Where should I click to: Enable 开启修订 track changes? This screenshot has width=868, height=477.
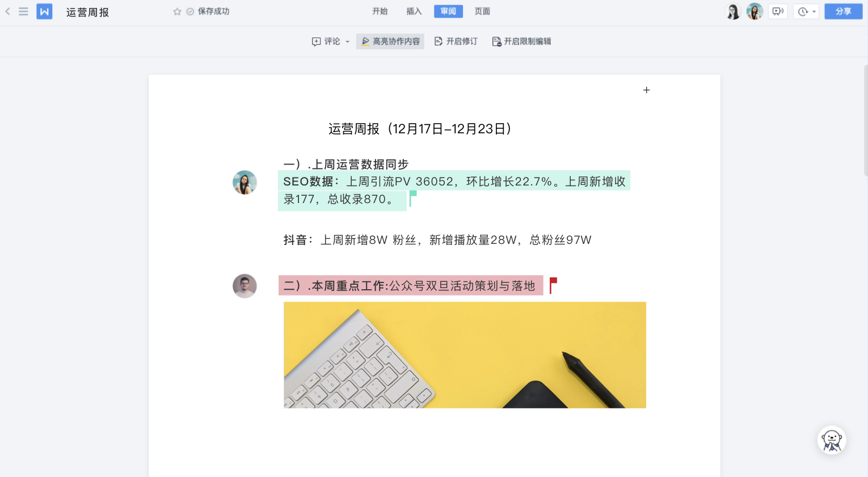pos(456,41)
